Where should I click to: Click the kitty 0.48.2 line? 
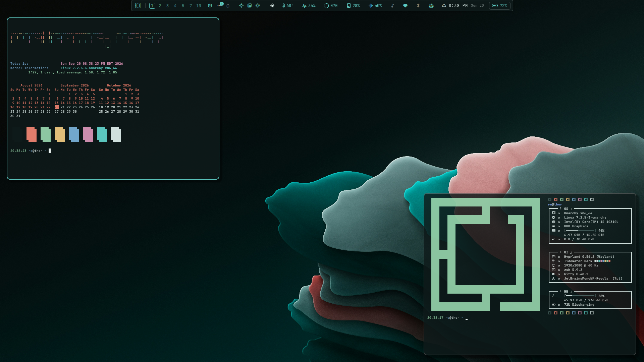pyautogui.click(x=576, y=274)
